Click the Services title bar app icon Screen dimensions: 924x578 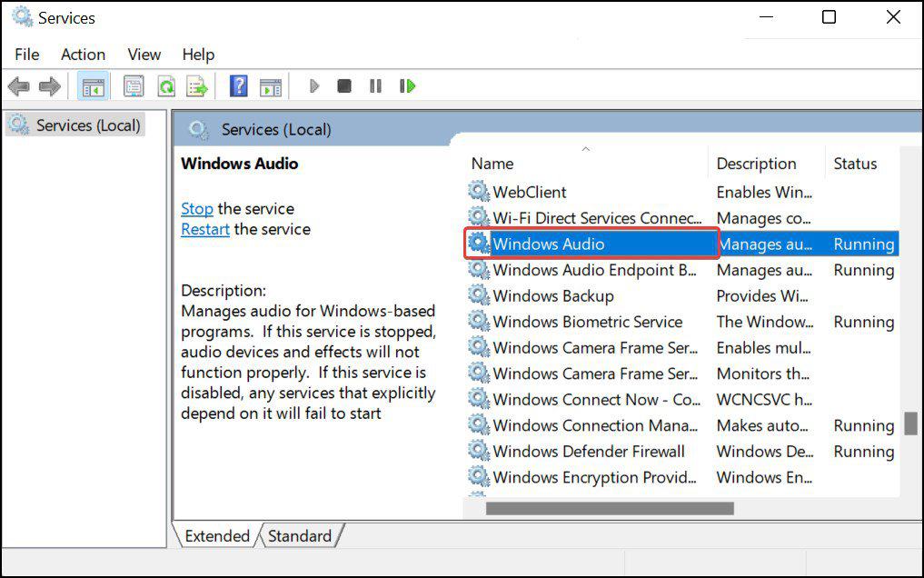pos(23,17)
